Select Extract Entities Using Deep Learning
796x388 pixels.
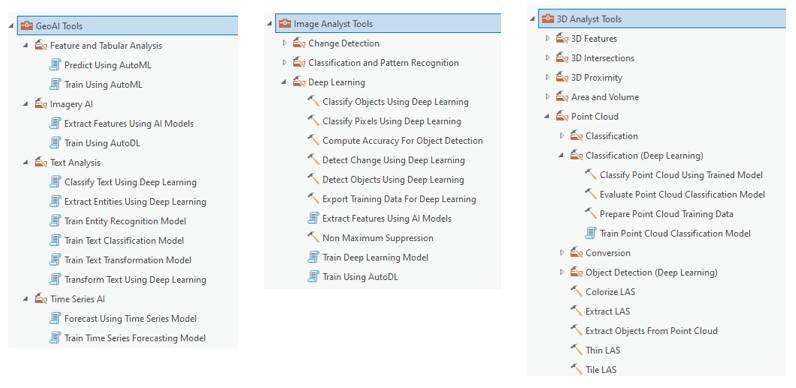point(135,202)
